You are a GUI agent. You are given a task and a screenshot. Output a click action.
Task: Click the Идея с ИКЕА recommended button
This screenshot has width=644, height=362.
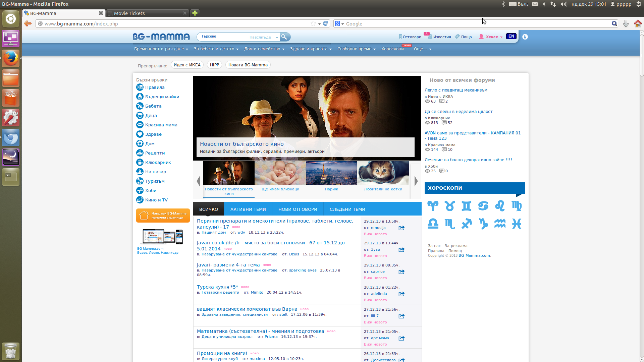187,65
